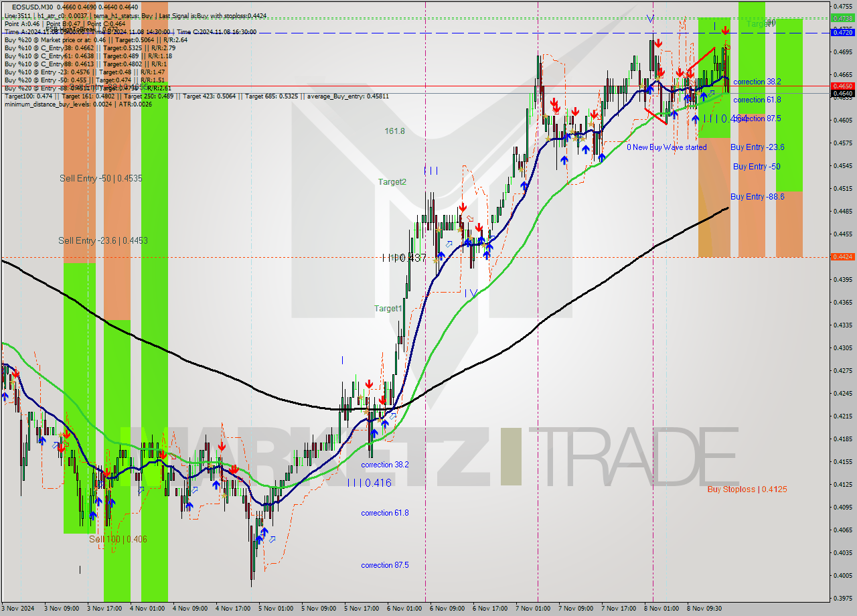
Task: Click the 'Target1' label
Action: click(x=388, y=309)
